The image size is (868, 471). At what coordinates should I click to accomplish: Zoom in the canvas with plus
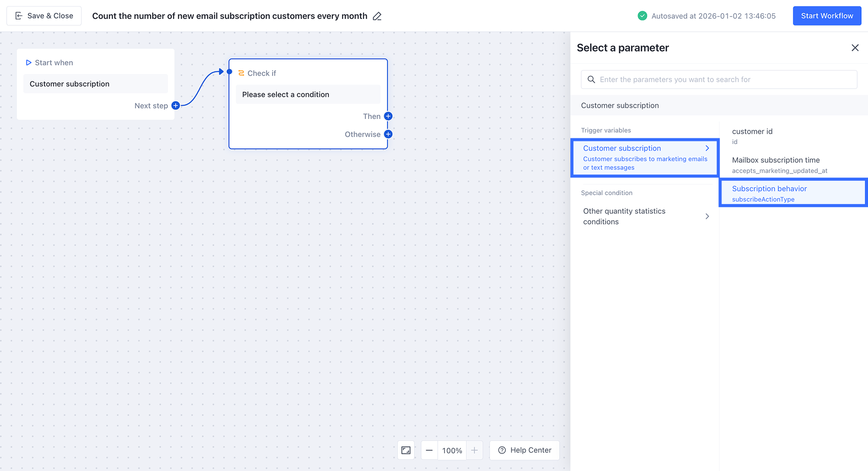474,450
